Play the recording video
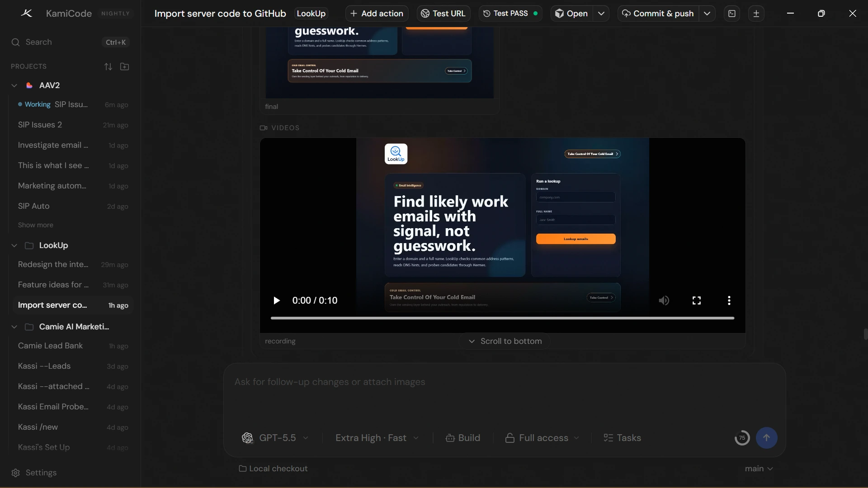 click(x=277, y=300)
